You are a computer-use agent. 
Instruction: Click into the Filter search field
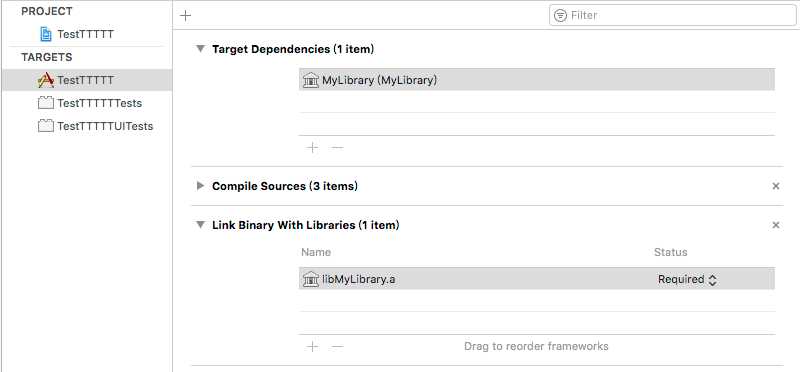coord(672,15)
